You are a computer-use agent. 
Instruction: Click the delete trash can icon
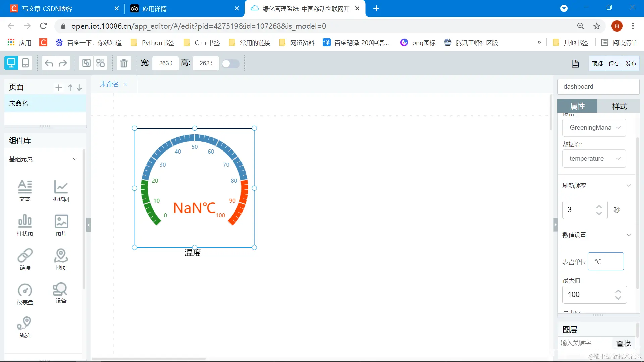coord(124,63)
